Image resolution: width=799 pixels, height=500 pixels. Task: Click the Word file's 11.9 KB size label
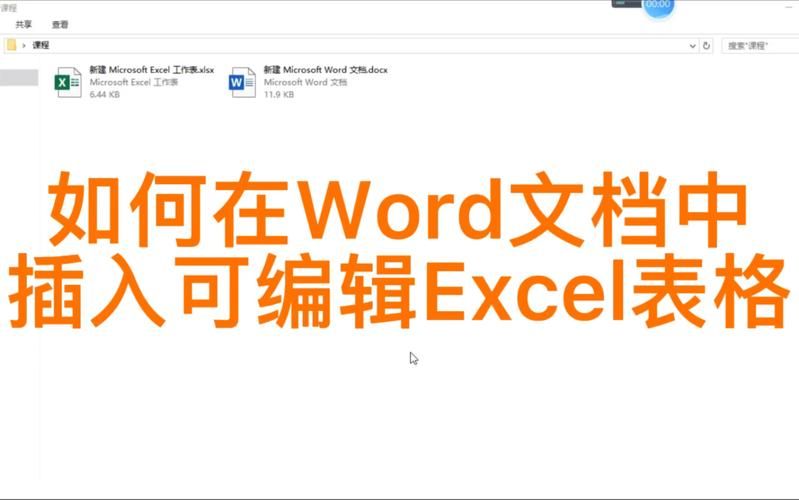279,94
